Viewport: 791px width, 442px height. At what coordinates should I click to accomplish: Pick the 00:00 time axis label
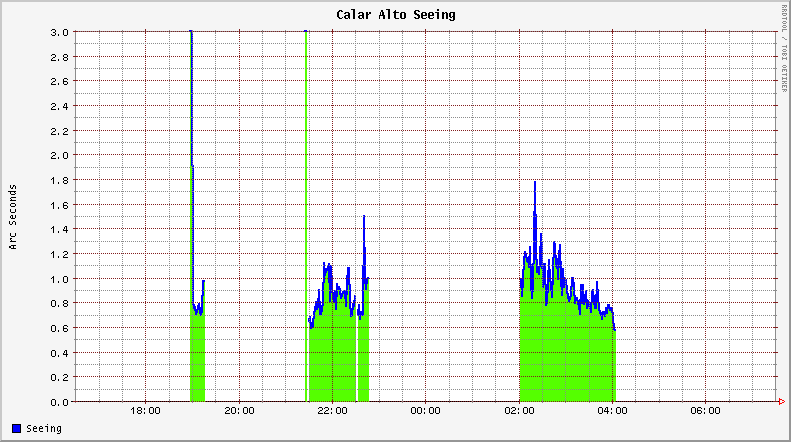tap(425, 411)
